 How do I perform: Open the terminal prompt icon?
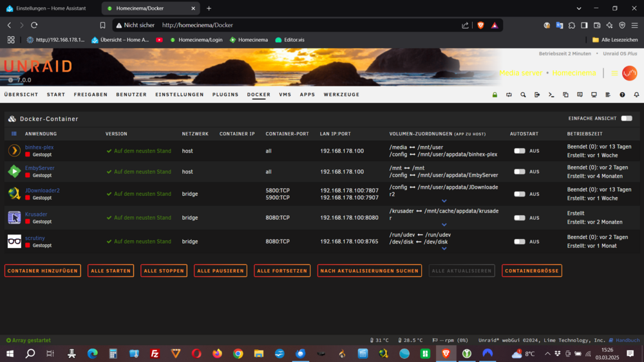click(551, 95)
